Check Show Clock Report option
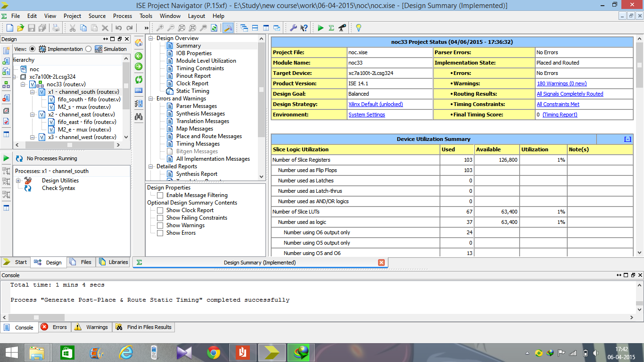The height and width of the screenshot is (362, 644). tap(160, 210)
